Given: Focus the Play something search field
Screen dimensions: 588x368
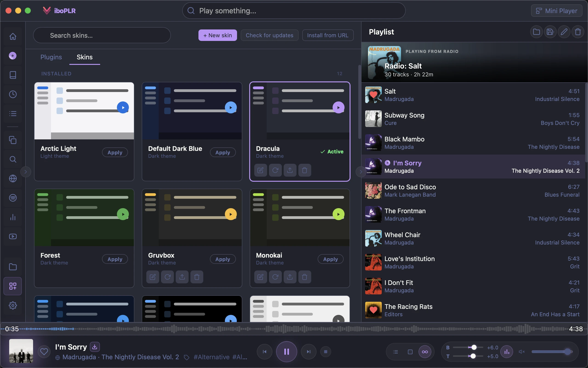Looking at the screenshot, I should click(294, 11).
